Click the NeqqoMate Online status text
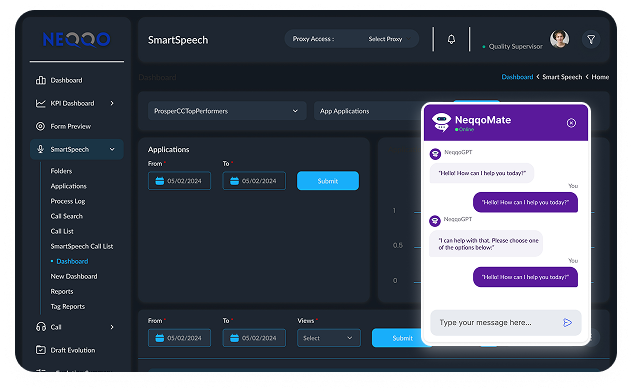The image size is (632, 392). pyautogui.click(x=466, y=129)
